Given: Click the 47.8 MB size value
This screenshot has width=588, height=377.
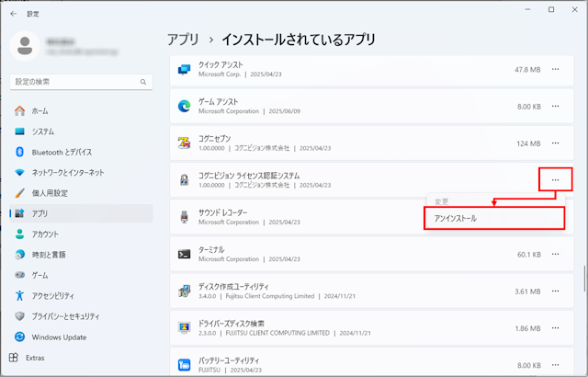Looking at the screenshot, I should (x=527, y=70).
